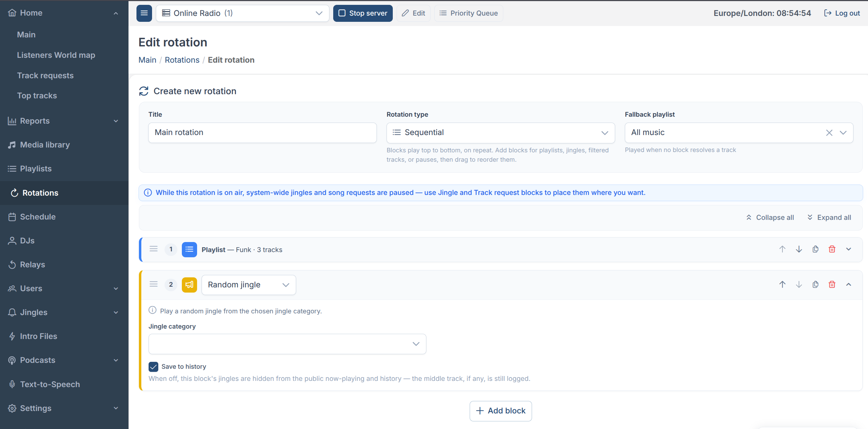The height and width of the screenshot is (429, 868).
Task: Move Playlist block 1 down
Action: point(799,249)
